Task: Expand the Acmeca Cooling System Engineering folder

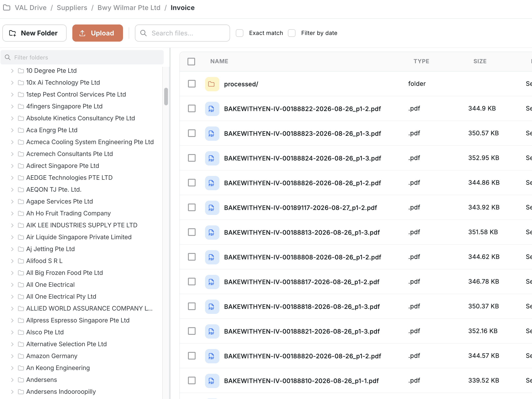Action: pyautogui.click(x=12, y=142)
